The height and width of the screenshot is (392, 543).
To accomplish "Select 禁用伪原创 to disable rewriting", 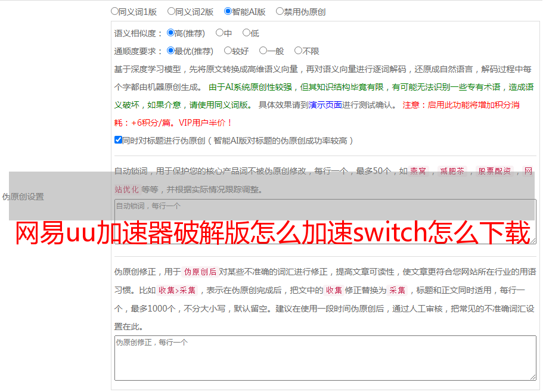I will (x=280, y=11).
